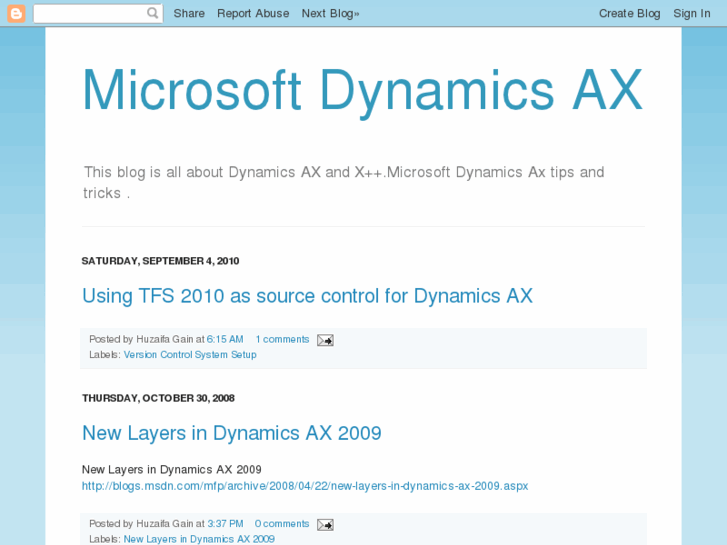This screenshot has height=545, width=727.
Task: Click Posted by Huzaifa Gain text at 6:15 AM
Action: tap(147, 339)
